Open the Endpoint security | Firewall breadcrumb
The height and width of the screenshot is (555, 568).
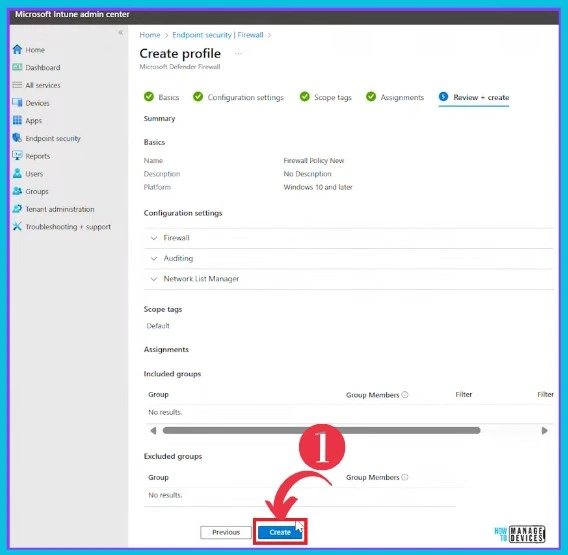coord(218,35)
